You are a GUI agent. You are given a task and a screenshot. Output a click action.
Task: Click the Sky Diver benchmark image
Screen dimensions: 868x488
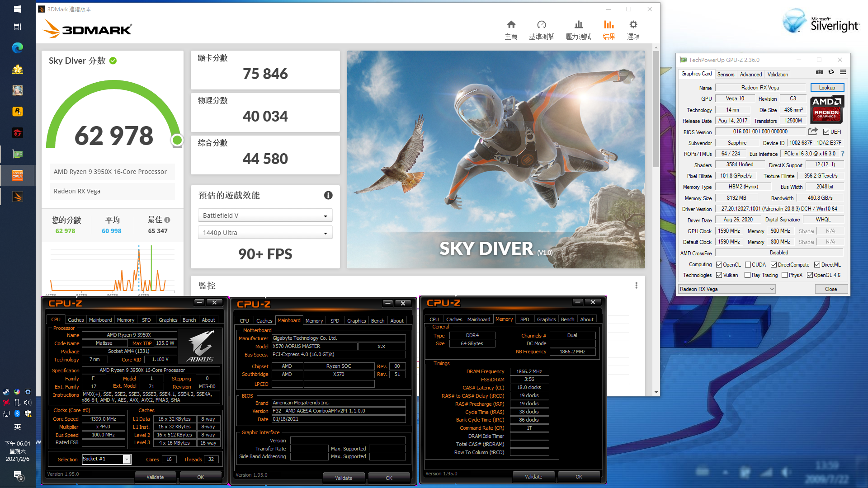pyautogui.click(x=496, y=159)
